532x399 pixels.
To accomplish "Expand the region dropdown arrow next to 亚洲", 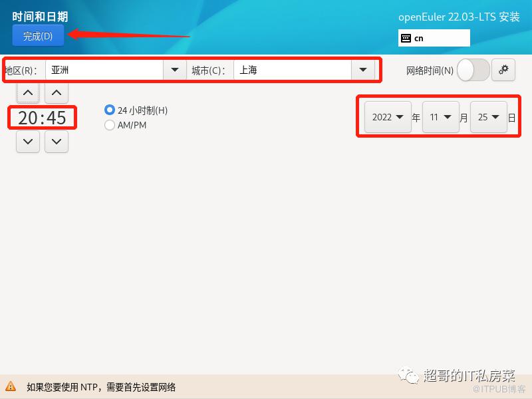I will point(175,70).
